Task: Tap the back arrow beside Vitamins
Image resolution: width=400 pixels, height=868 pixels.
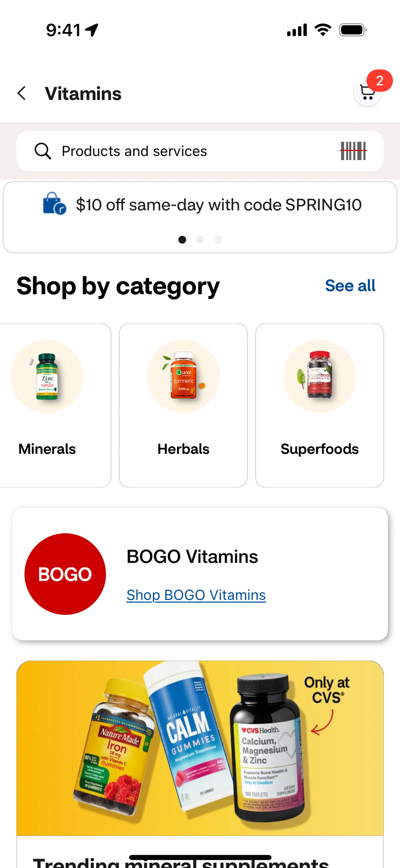Action: point(22,93)
